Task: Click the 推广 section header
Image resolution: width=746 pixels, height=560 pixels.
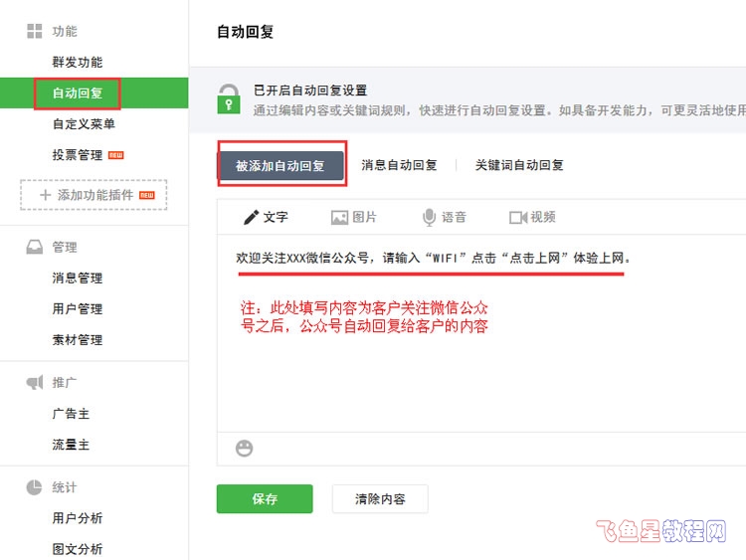Action: coord(65,382)
